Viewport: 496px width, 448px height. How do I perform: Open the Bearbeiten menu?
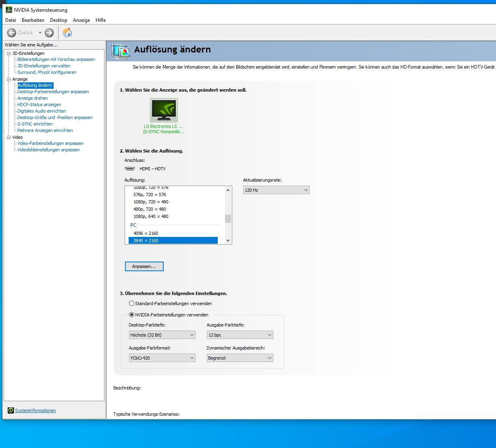click(33, 20)
